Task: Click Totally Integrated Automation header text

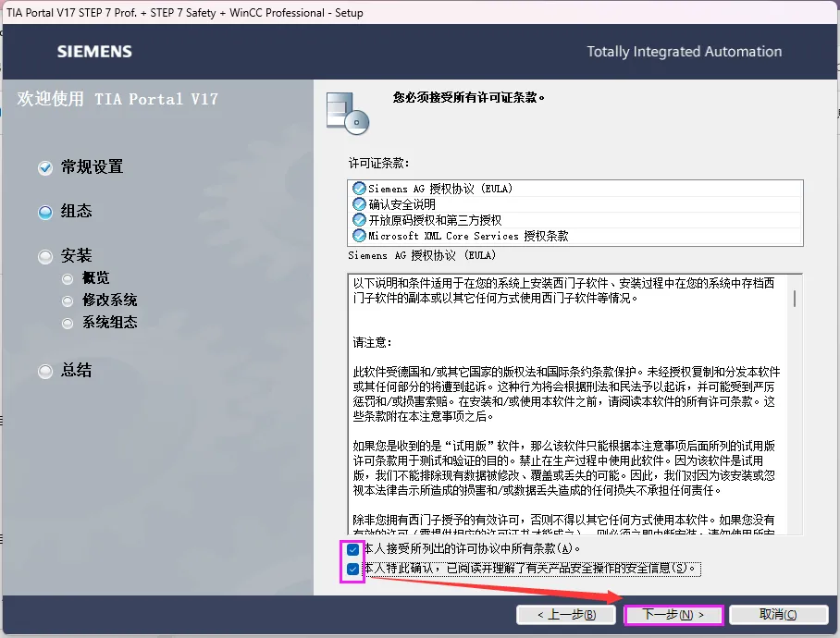Action: [684, 52]
